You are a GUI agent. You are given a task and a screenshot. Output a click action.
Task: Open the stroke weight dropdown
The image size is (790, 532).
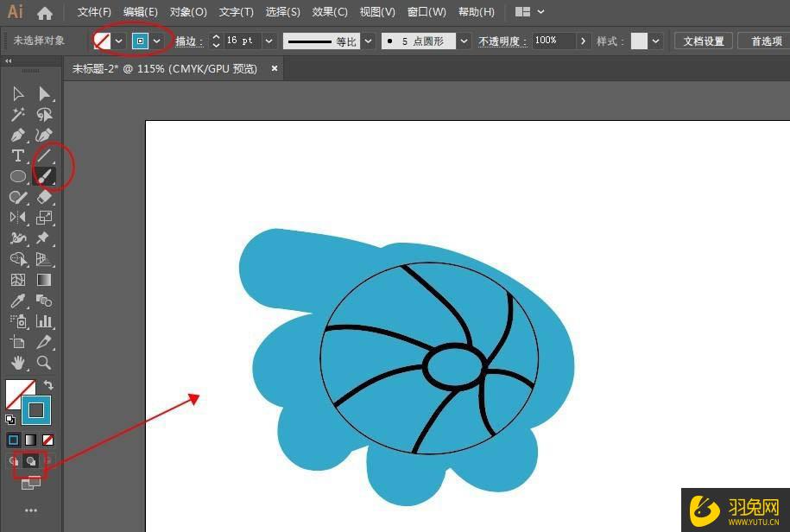269,41
